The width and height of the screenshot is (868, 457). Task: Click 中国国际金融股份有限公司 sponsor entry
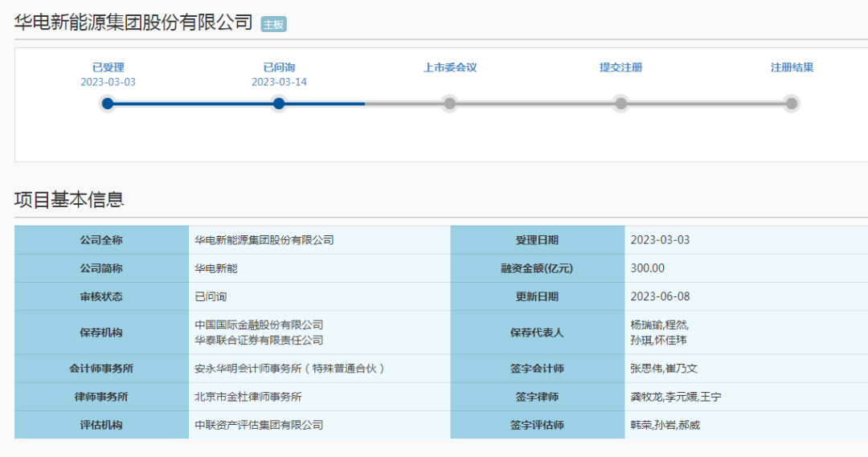pos(259,324)
